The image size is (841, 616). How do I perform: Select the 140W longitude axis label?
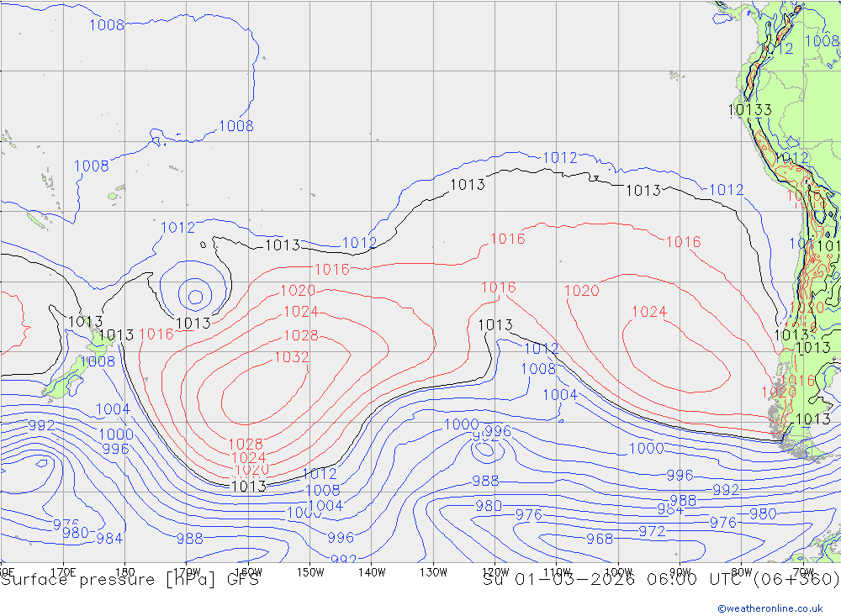(373, 572)
